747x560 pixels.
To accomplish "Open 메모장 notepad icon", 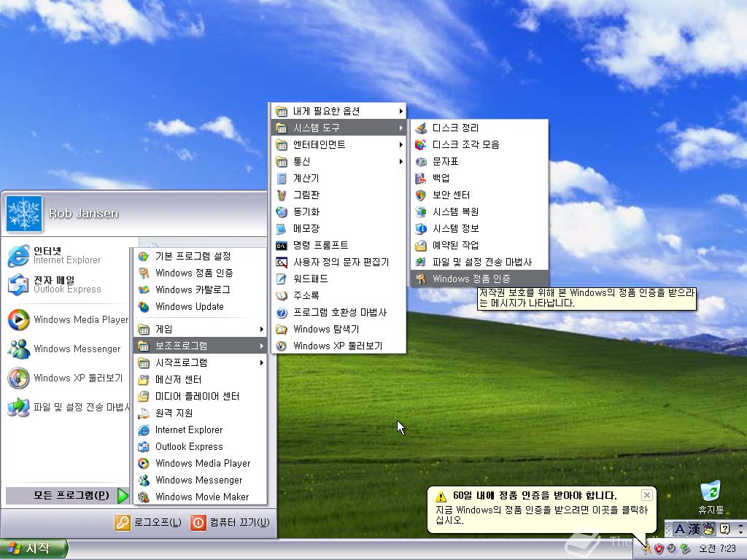I will coord(282,228).
